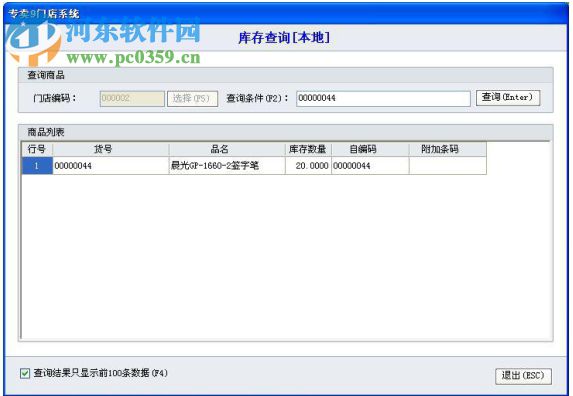Click the 商品列表 group label

[46, 132]
